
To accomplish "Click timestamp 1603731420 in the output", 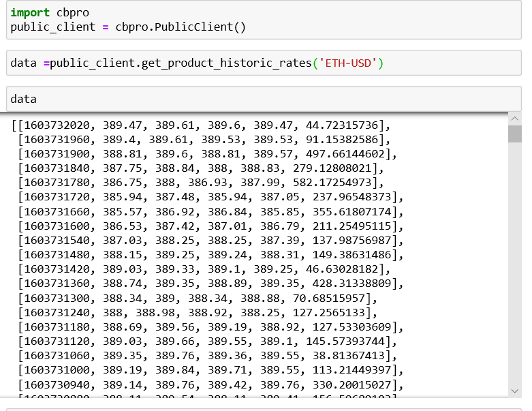I will click(x=57, y=269).
